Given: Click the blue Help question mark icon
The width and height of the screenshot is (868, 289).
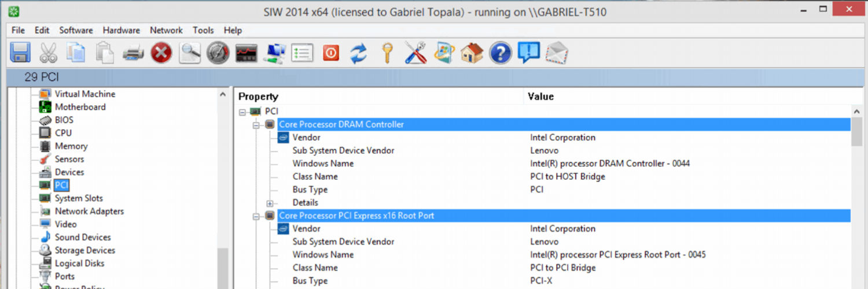Looking at the screenshot, I should [501, 53].
